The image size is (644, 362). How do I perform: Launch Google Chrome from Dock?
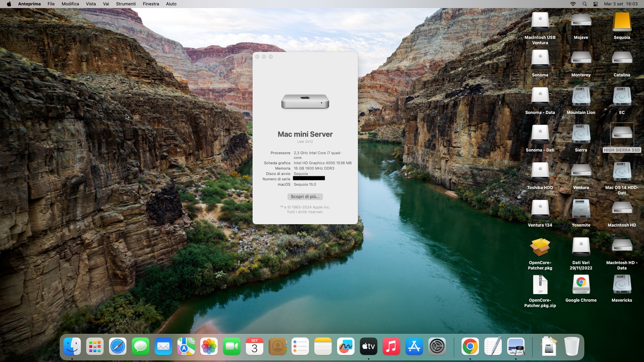[x=470, y=346]
